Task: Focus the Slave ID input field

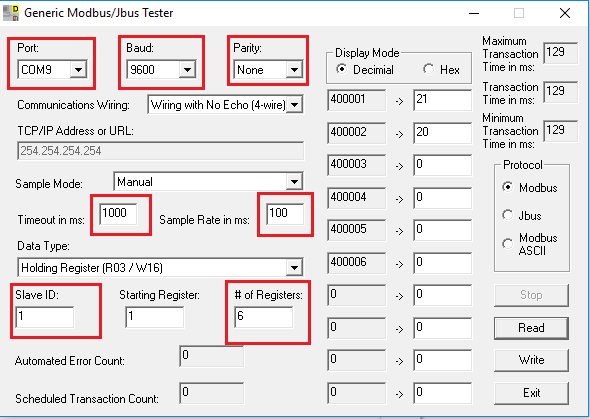Action: (45, 317)
